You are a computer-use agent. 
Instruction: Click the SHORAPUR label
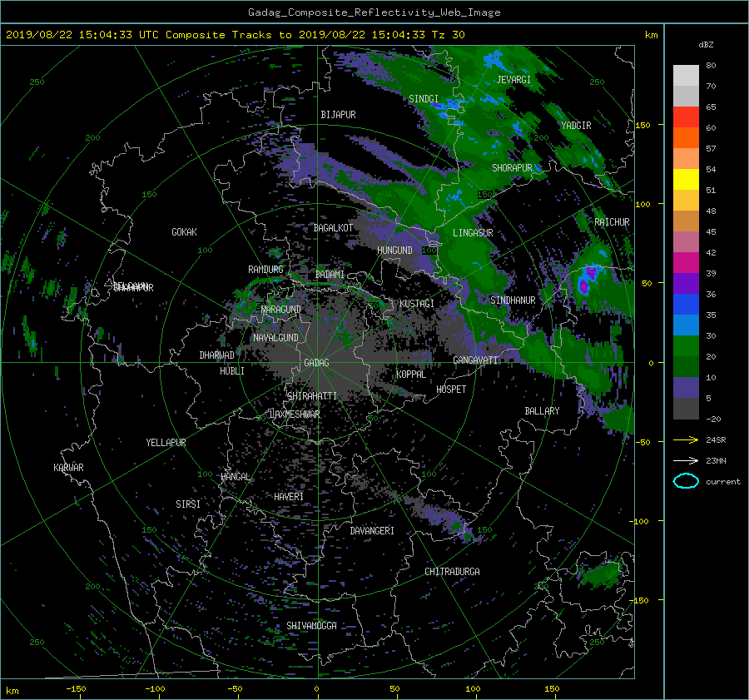[512, 168]
